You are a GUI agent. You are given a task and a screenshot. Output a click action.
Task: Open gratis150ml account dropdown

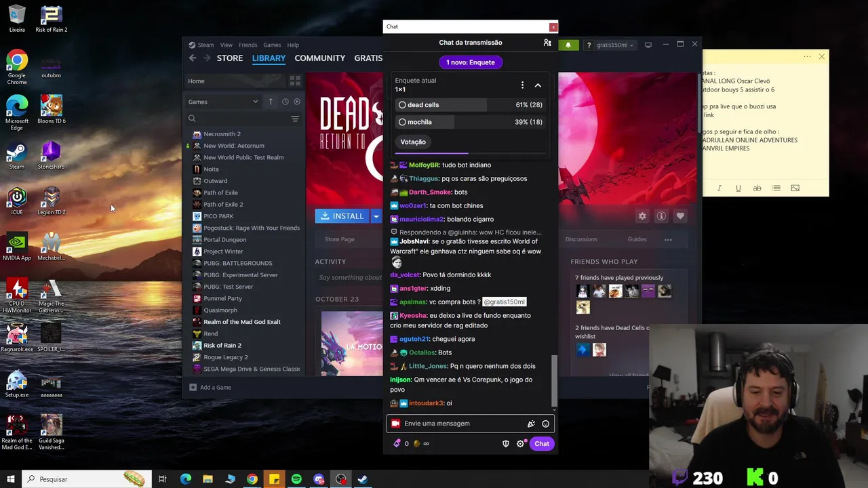(615, 45)
